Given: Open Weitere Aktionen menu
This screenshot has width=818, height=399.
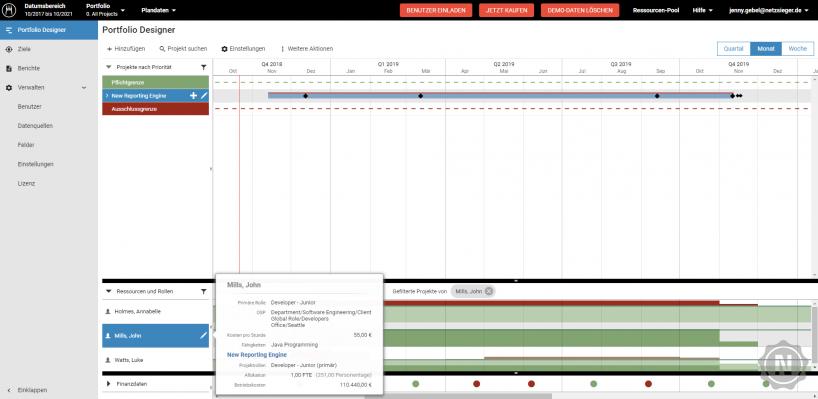Looking at the screenshot, I should tap(307, 49).
